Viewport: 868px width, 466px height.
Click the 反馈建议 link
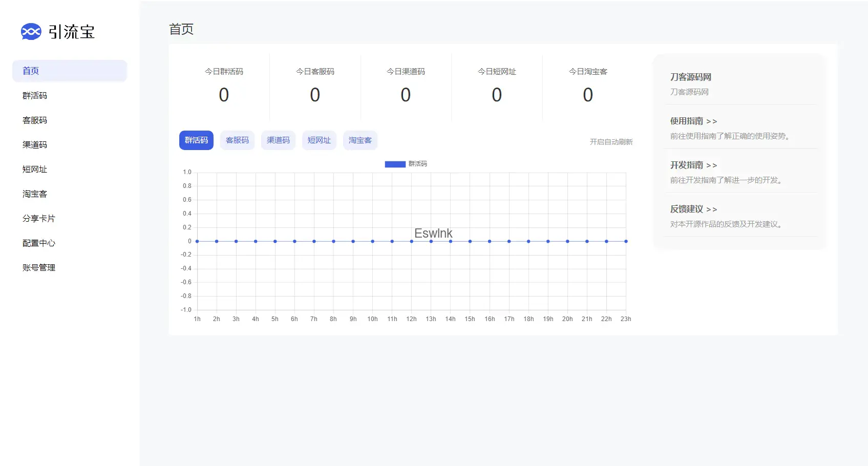click(693, 209)
